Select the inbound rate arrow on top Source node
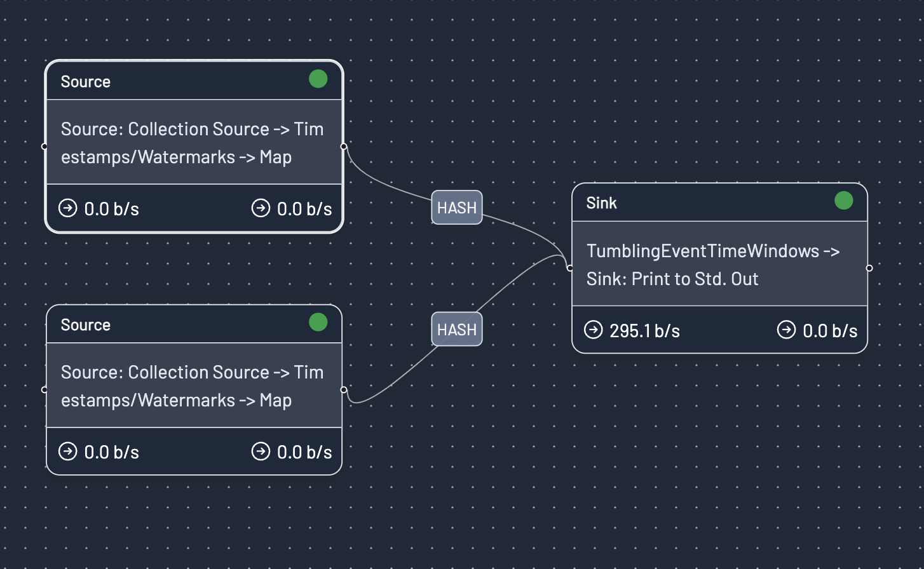Screen dimensions: 924x569 pos(67,208)
